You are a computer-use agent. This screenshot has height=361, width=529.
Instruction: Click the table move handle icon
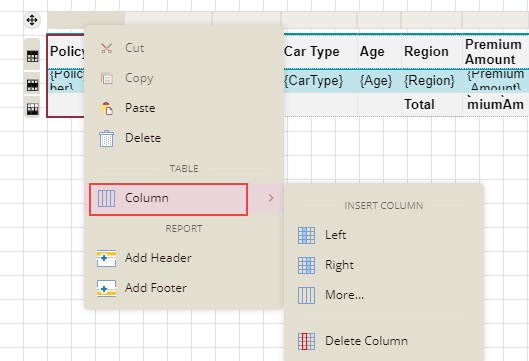(32, 20)
